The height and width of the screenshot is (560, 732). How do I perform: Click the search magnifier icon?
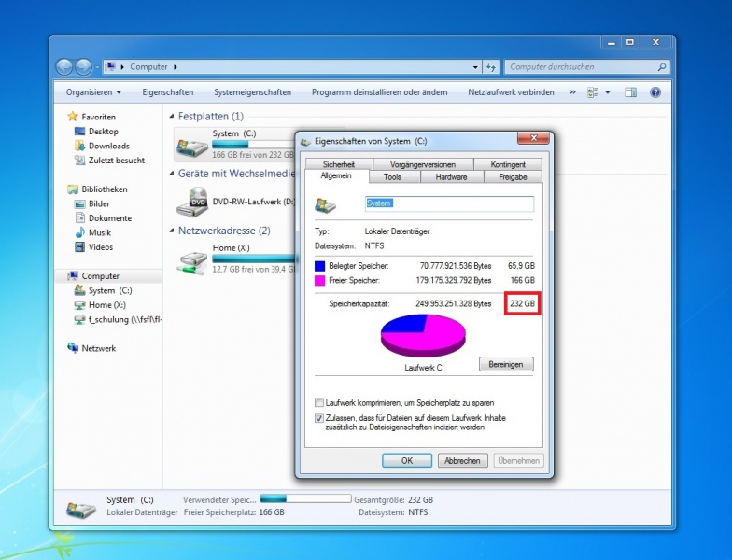pyautogui.click(x=661, y=67)
